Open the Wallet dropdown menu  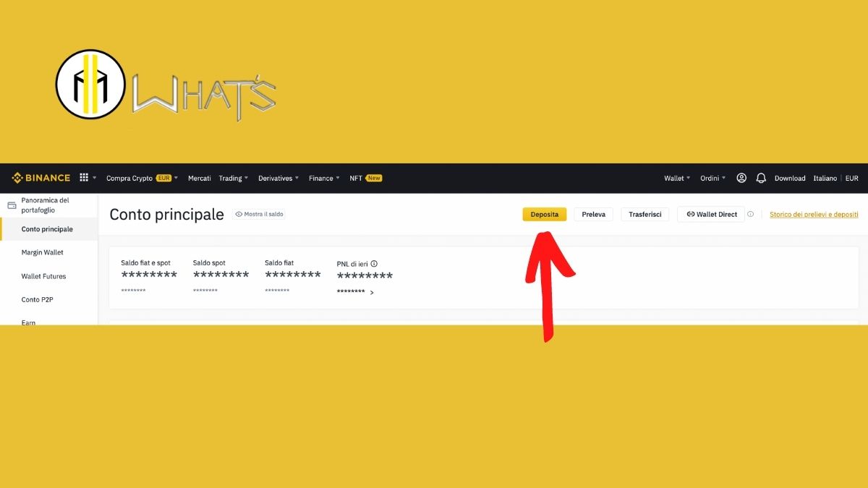tap(675, 177)
